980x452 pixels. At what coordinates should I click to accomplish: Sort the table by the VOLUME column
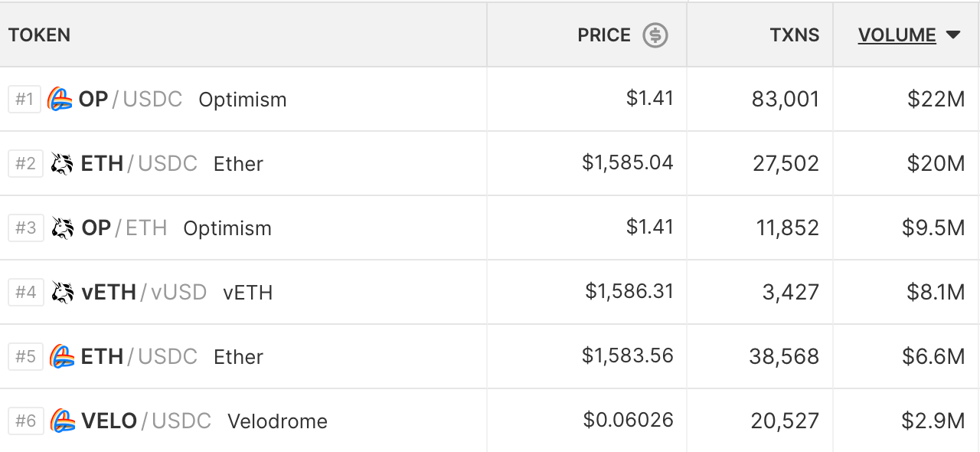pyautogui.click(x=897, y=35)
